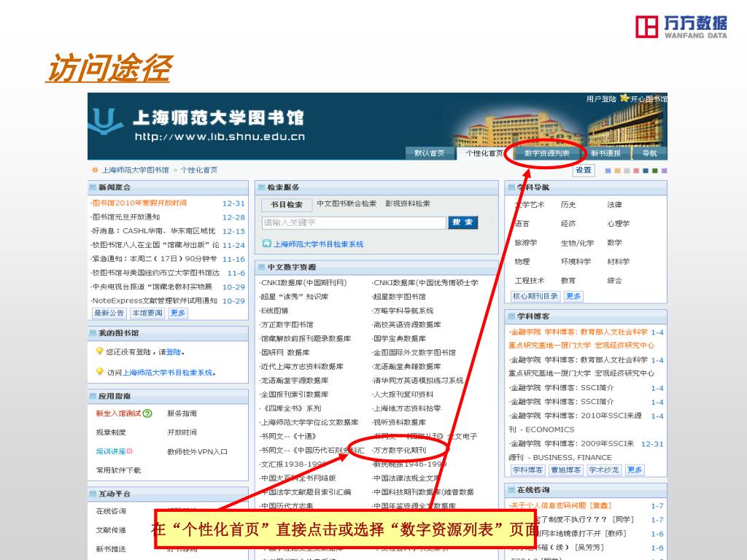Collapse the 应用指南 panel

point(93,396)
